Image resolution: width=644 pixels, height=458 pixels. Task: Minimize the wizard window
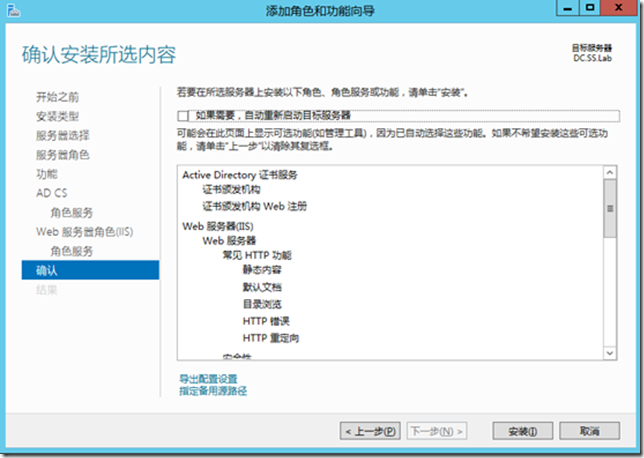point(568,8)
